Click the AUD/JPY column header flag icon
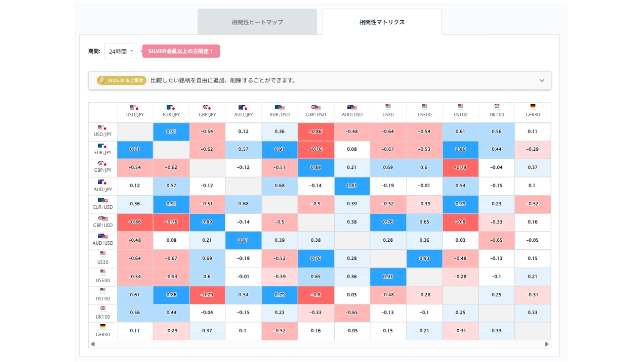 pyautogui.click(x=244, y=107)
